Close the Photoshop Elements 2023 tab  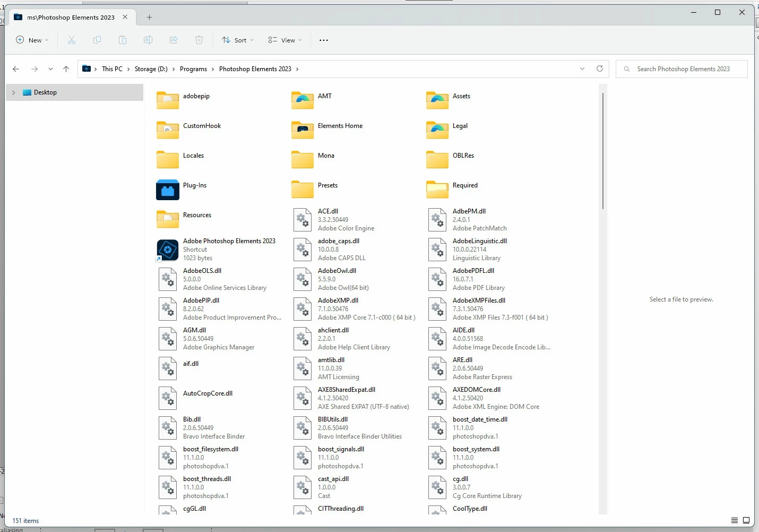click(125, 17)
